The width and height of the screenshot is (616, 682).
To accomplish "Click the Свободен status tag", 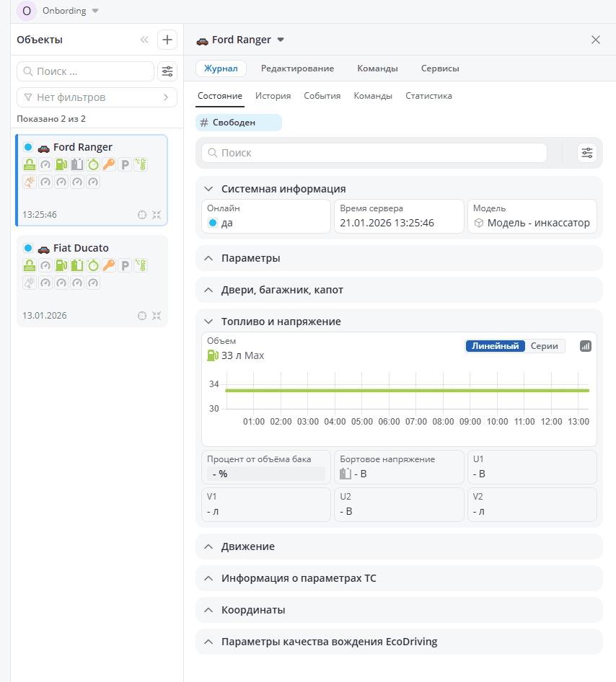I will (239, 123).
